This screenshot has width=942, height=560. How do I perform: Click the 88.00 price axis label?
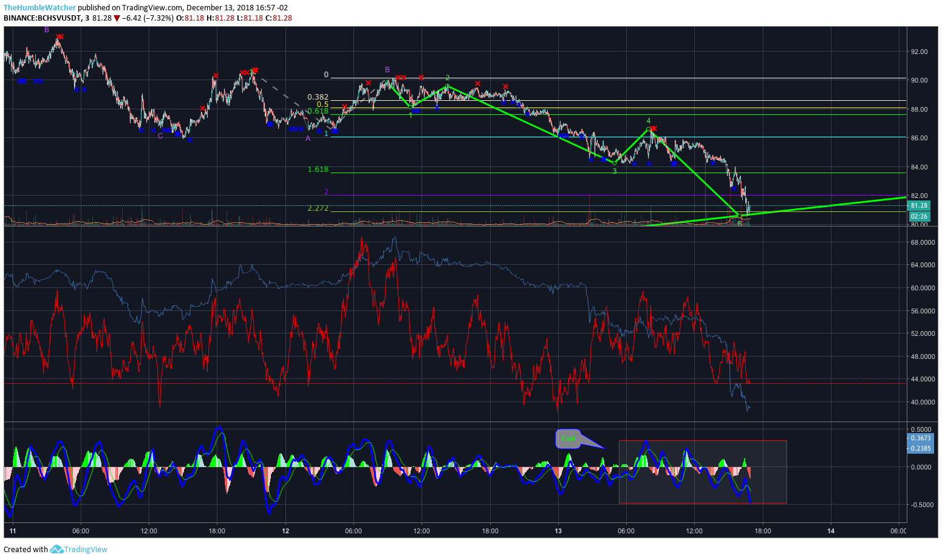click(x=919, y=109)
